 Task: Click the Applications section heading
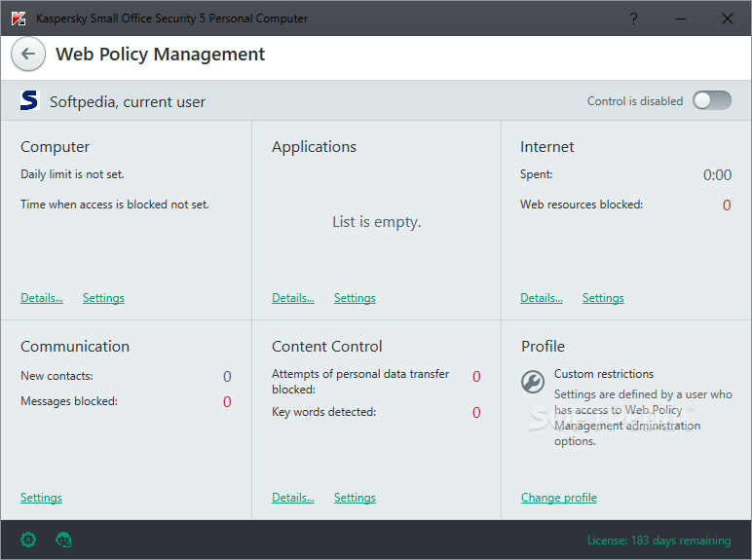pyautogui.click(x=314, y=147)
